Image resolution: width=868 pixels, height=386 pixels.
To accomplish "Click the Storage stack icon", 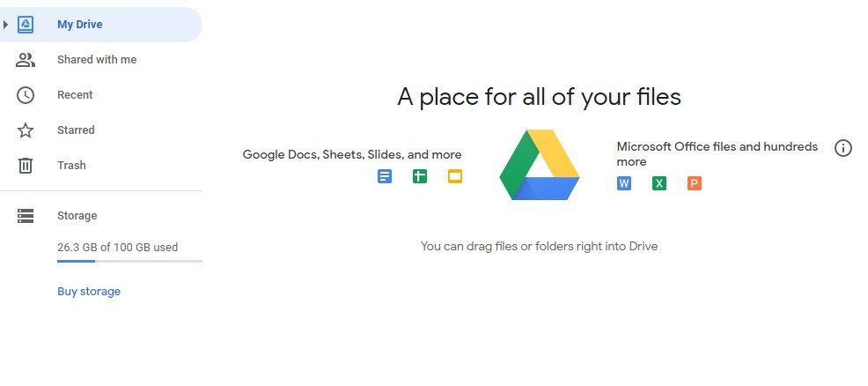I will pos(26,216).
